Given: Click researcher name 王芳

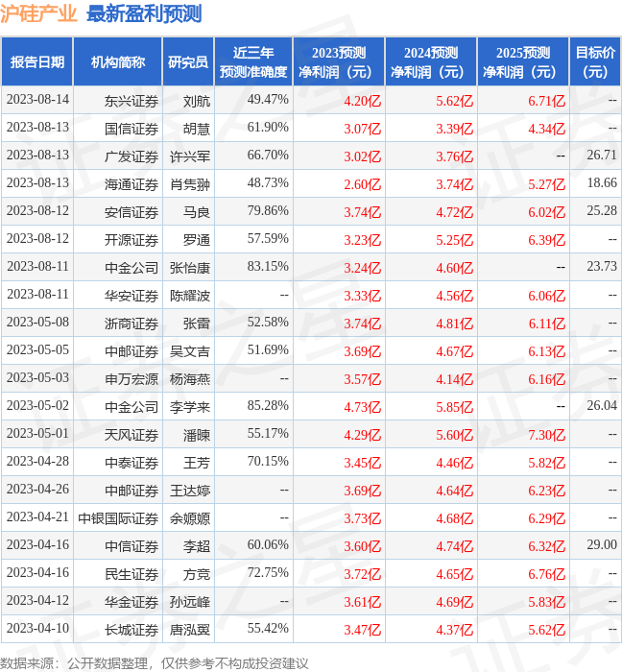Looking at the screenshot, I should (197, 464).
